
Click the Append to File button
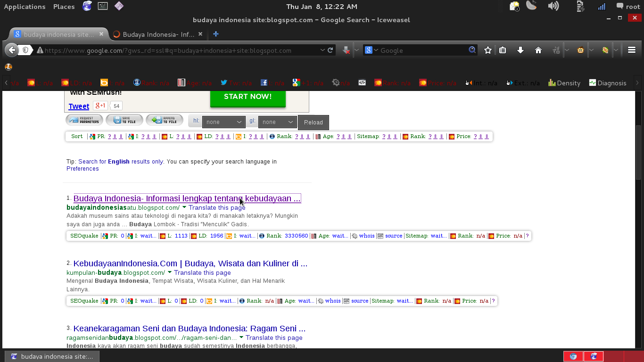pos(165,120)
